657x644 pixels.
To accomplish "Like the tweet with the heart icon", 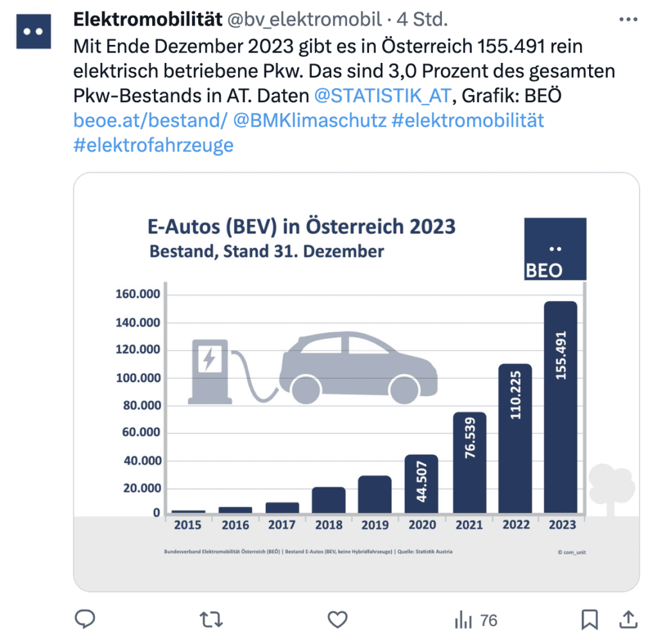I will pos(337,619).
